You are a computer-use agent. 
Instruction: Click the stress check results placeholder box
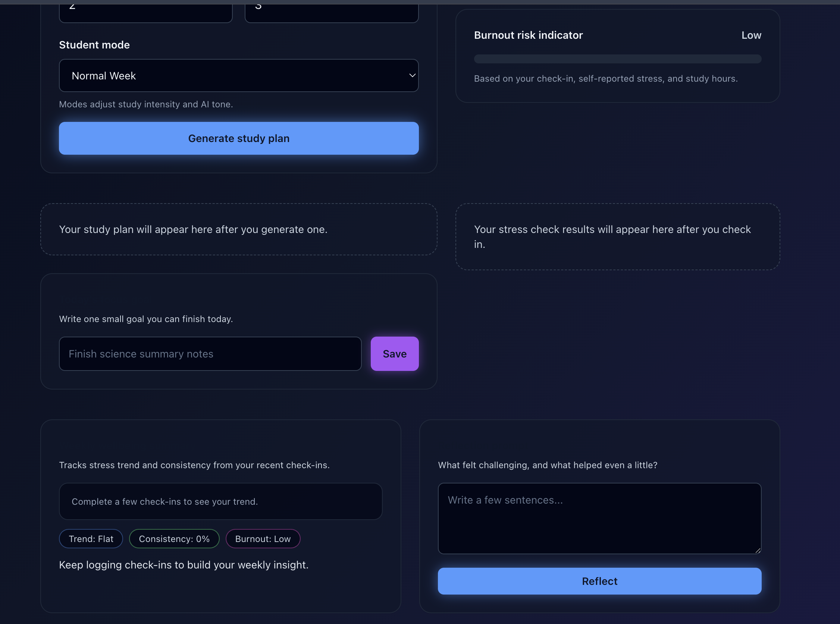(x=617, y=237)
